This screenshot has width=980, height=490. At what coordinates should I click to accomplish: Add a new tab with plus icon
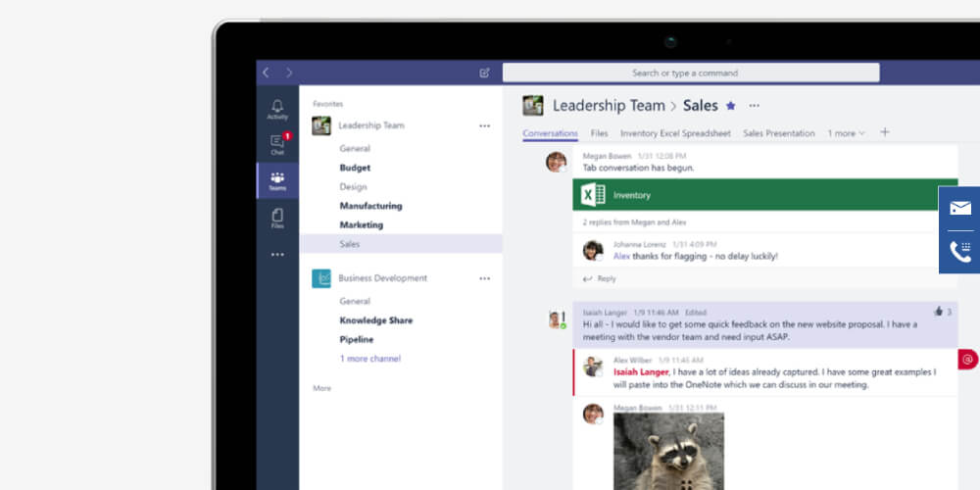pyautogui.click(x=884, y=132)
